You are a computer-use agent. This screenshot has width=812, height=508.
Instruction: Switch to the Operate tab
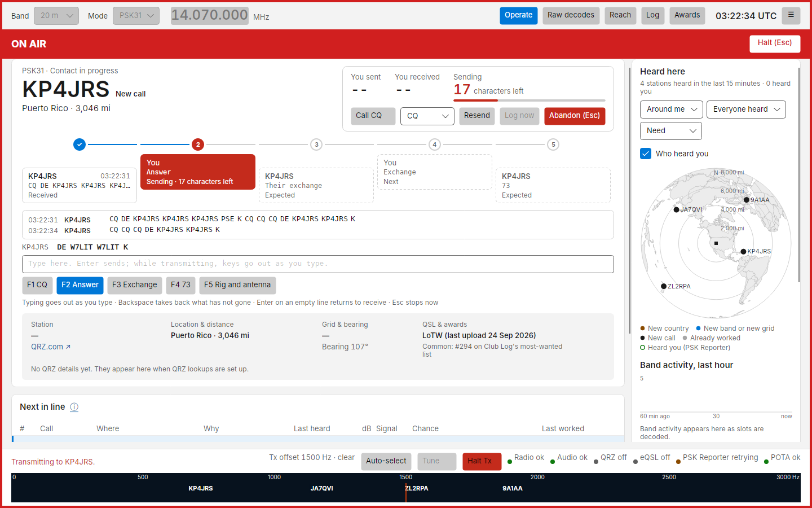coord(519,15)
